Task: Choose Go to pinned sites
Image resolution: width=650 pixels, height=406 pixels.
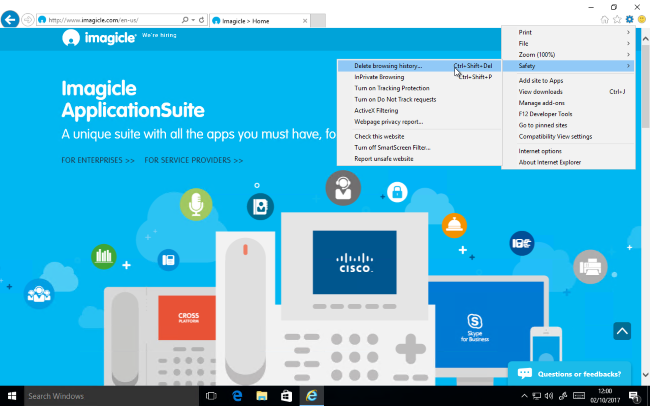Action: (x=568, y=125)
